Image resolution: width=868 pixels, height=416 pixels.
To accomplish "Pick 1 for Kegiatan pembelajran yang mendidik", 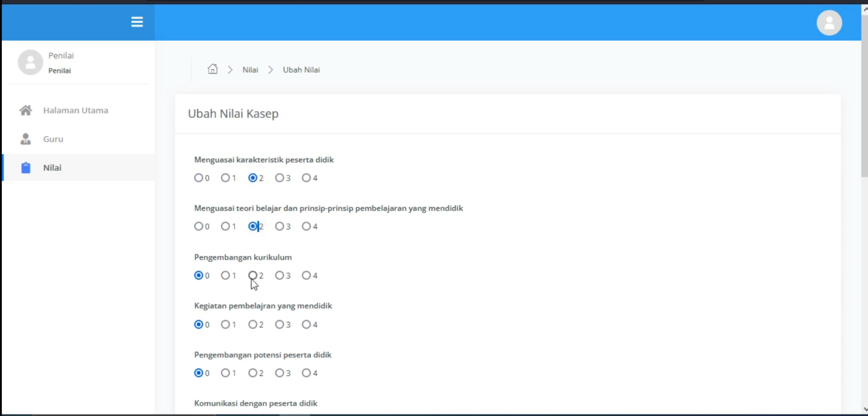I will click(225, 324).
